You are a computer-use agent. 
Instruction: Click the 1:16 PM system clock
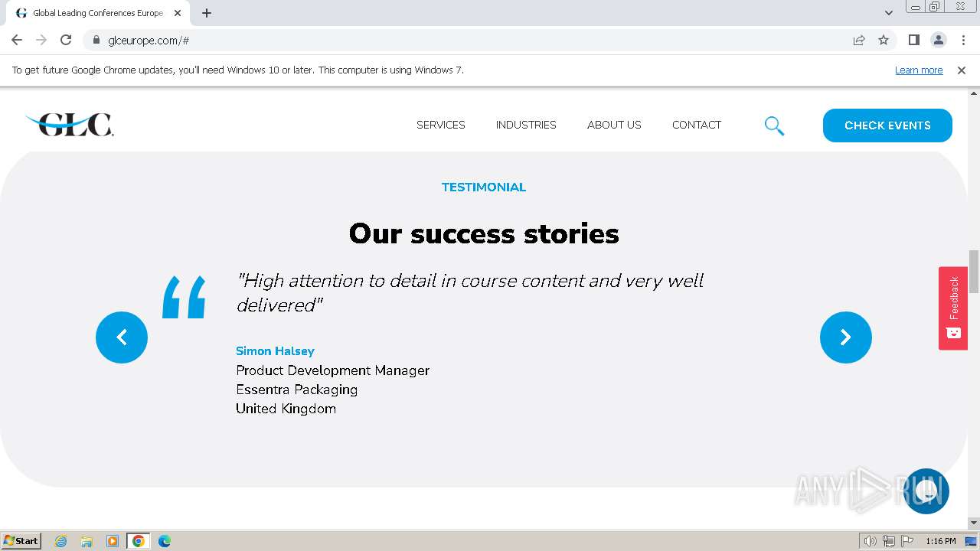click(940, 541)
